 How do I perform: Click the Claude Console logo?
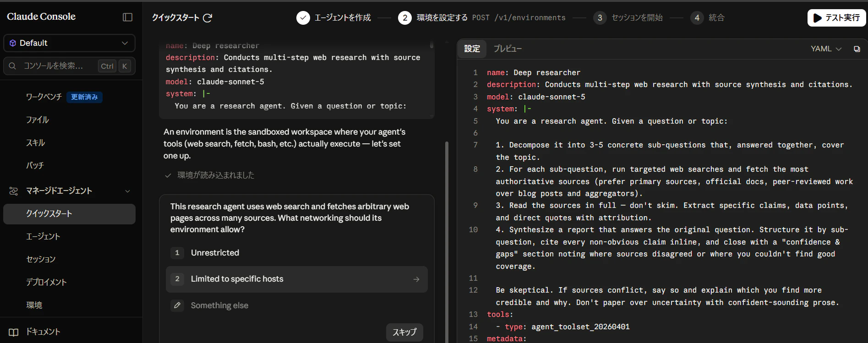click(41, 16)
